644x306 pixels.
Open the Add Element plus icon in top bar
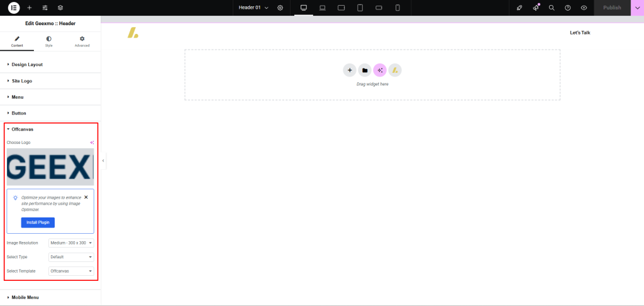pyautogui.click(x=30, y=8)
